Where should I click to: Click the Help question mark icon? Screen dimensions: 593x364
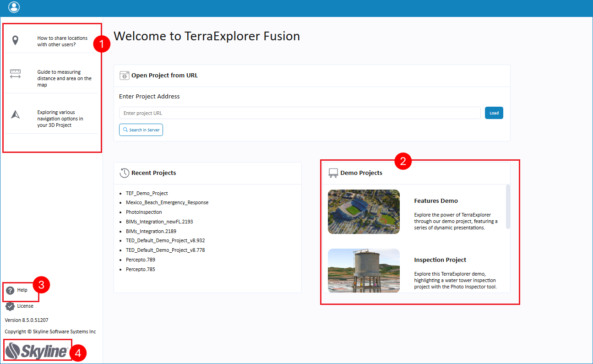pyautogui.click(x=10, y=290)
